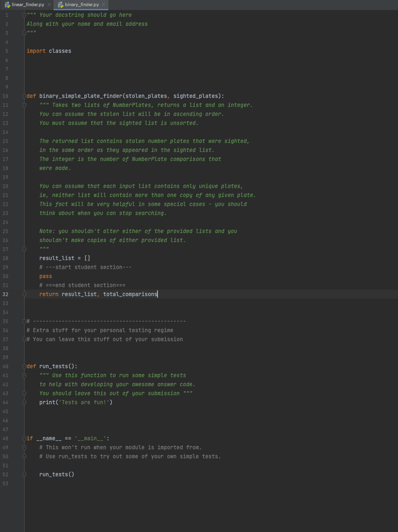Click fold end marker beside return statement

tap(24, 294)
